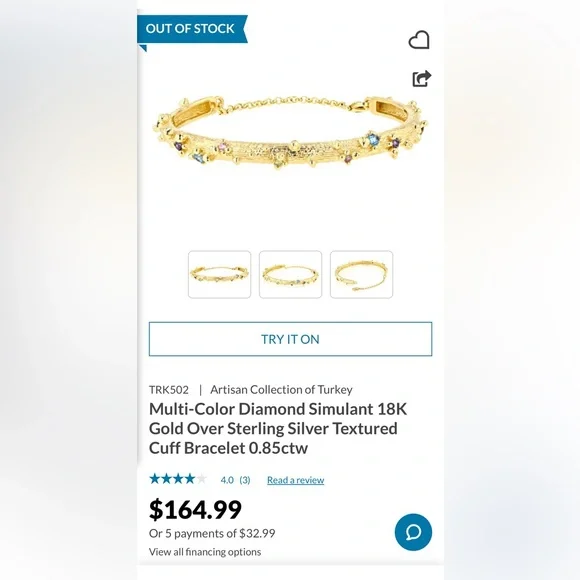The height and width of the screenshot is (580, 580).
Task: Open the share icon
Action: pyautogui.click(x=422, y=78)
